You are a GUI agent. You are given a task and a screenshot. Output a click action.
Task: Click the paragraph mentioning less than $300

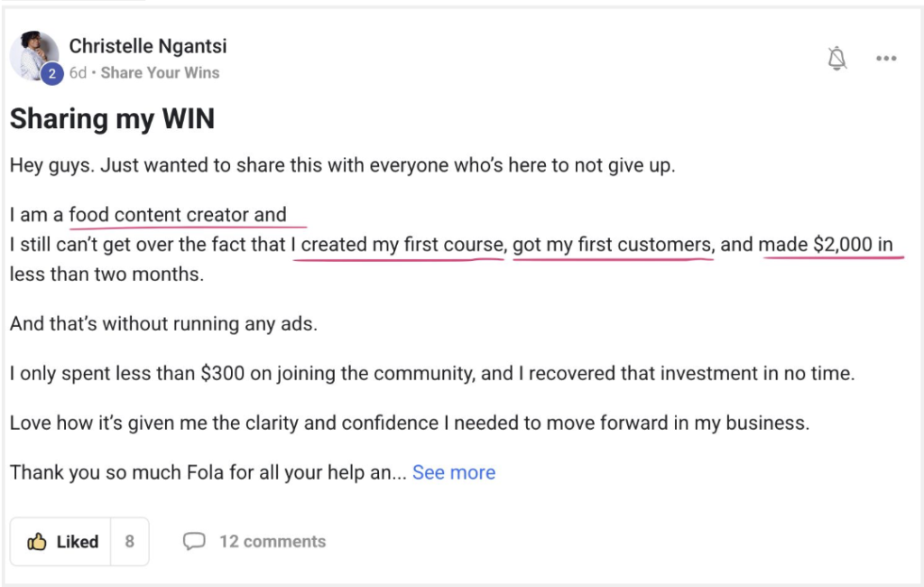pos(431,373)
